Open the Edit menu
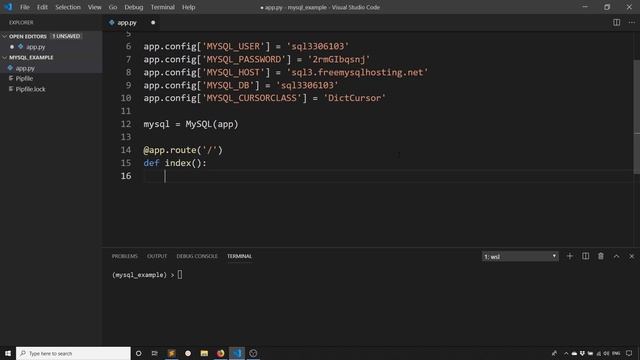 point(42,7)
